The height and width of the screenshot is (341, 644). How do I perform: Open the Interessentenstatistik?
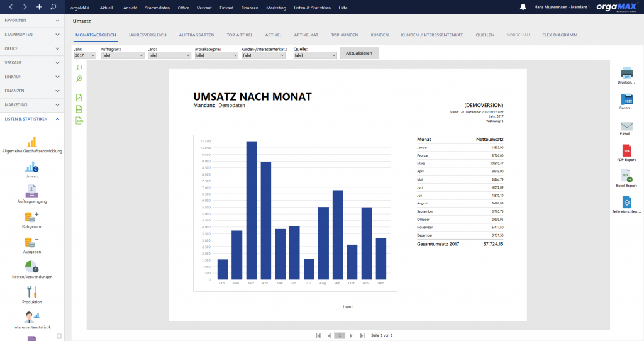pyautogui.click(x=32, y=320)
